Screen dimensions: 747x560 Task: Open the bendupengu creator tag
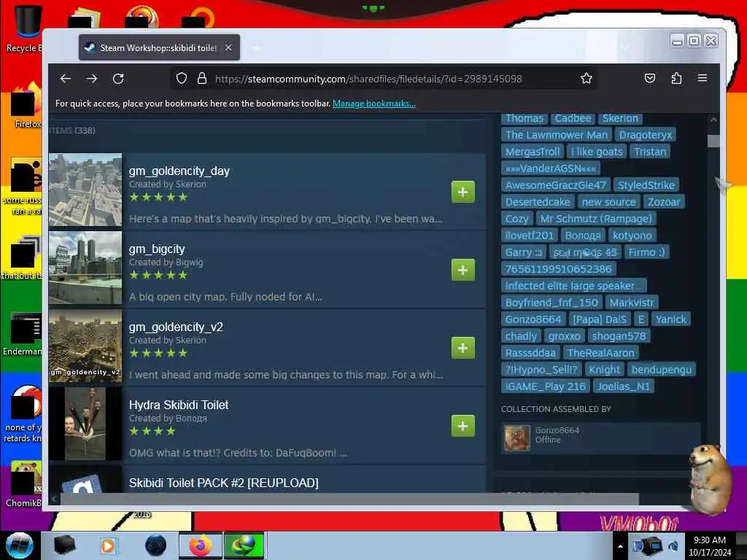pos(661,370)
